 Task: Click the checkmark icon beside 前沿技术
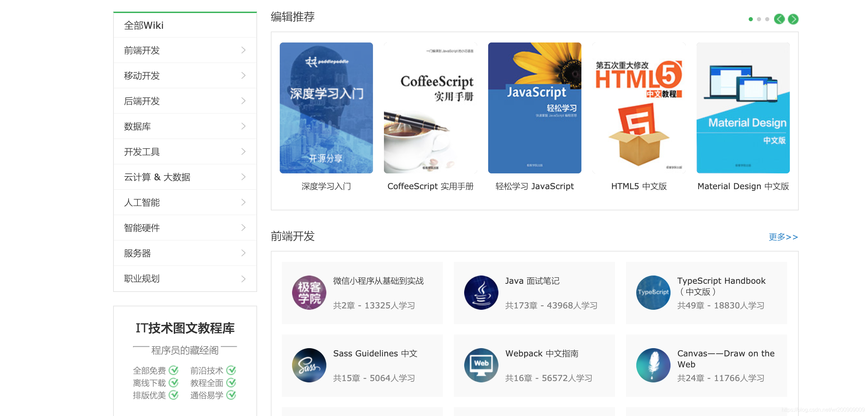(x=231, y=370)
